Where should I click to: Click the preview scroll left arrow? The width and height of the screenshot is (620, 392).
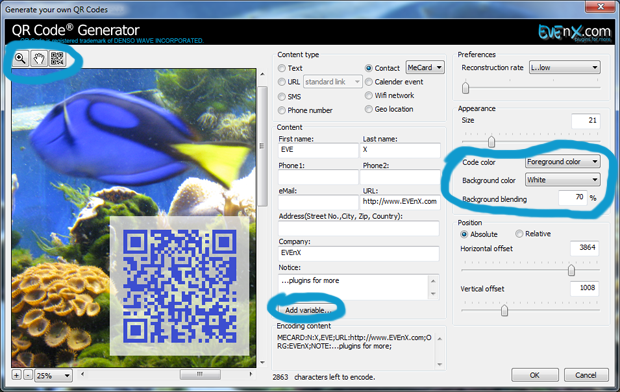(x=82, y=374)
